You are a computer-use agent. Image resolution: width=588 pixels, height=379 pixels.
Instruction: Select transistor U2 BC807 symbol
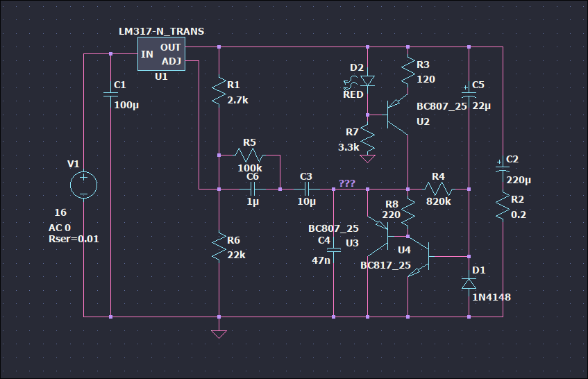coord(398,115)
